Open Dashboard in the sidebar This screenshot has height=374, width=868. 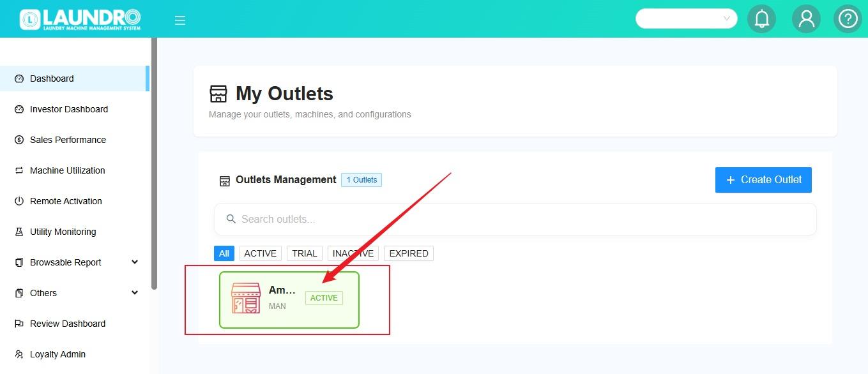coord(74,79)
